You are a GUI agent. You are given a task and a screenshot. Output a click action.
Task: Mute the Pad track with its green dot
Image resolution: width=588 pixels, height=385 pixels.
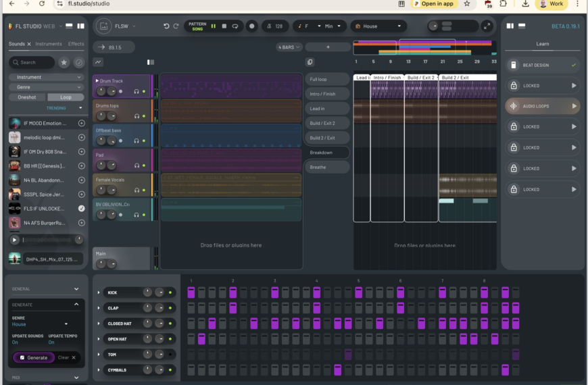[x=144, y=165]
